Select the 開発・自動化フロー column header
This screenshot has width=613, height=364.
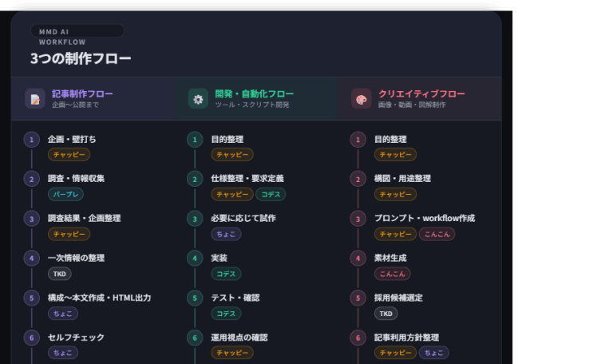[x=256, y=98]
